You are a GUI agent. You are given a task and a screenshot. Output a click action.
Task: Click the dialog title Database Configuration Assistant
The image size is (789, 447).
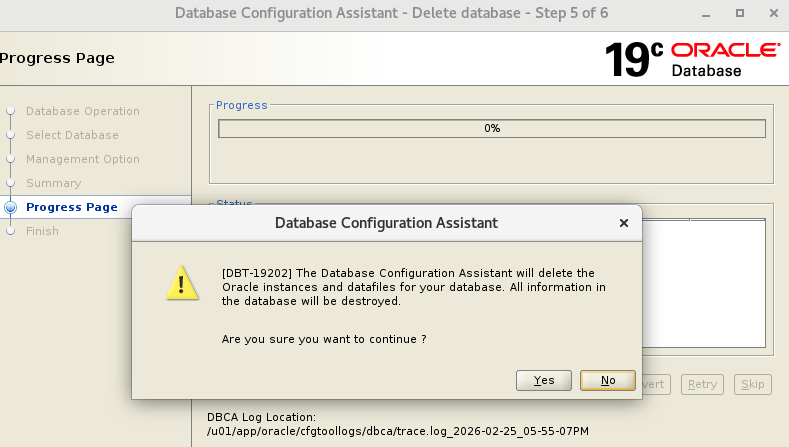pos(386,223)
